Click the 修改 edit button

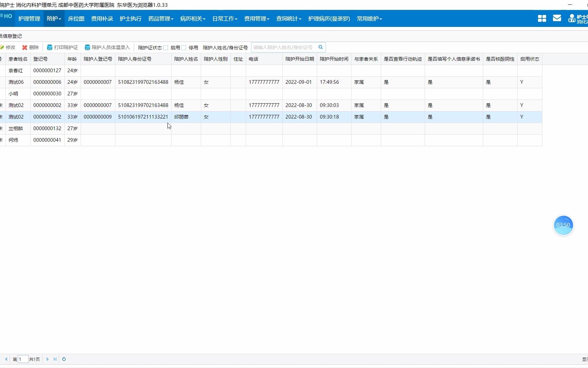[x=8, y=47]
